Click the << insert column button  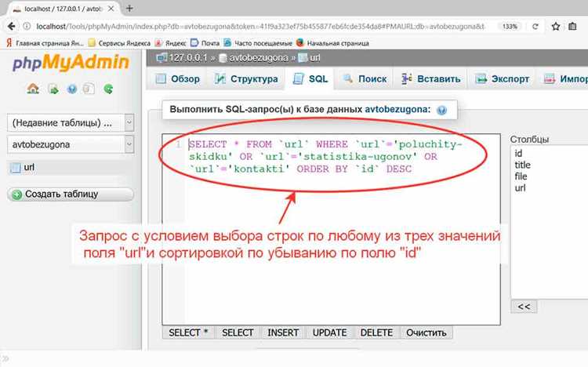point(524,307)
